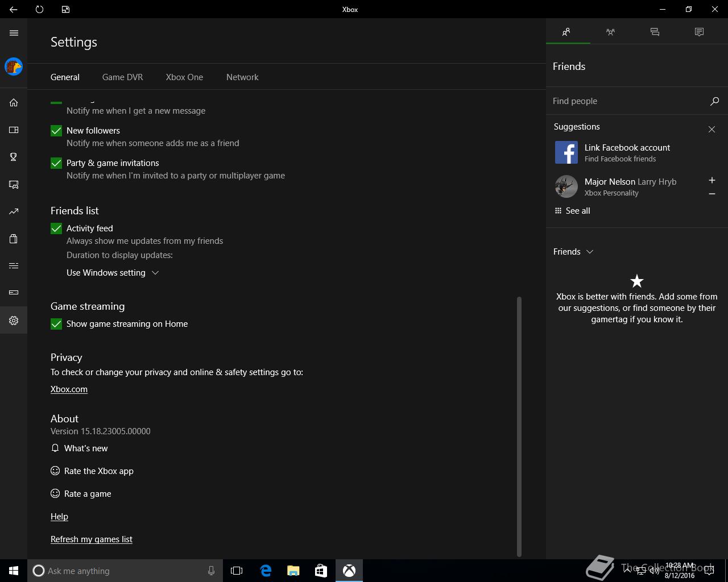728x582 pixels.
Task: Add Major Nelson with the plus icon
Action: (712, 180)
